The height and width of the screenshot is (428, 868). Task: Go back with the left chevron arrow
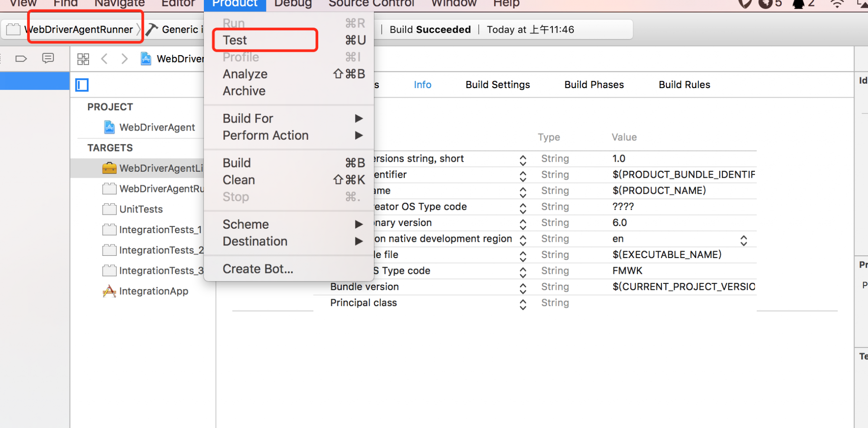point(104,59)
